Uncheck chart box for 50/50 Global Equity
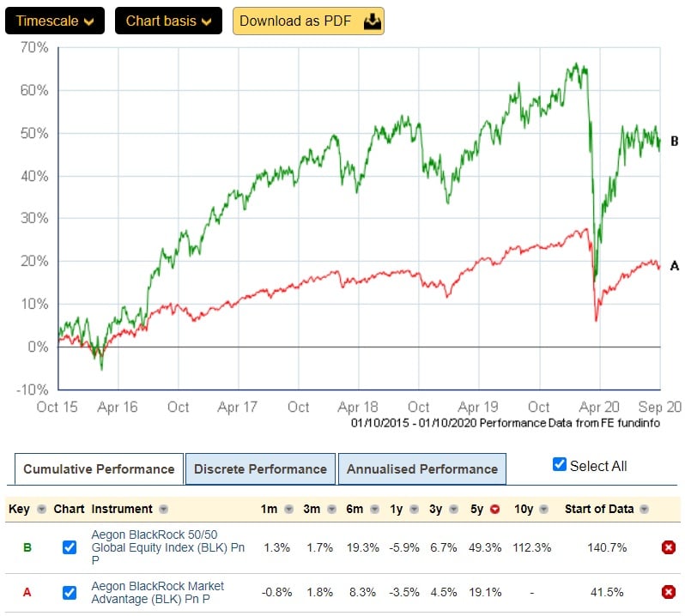The image size is (685, 616). click(70, 547)
